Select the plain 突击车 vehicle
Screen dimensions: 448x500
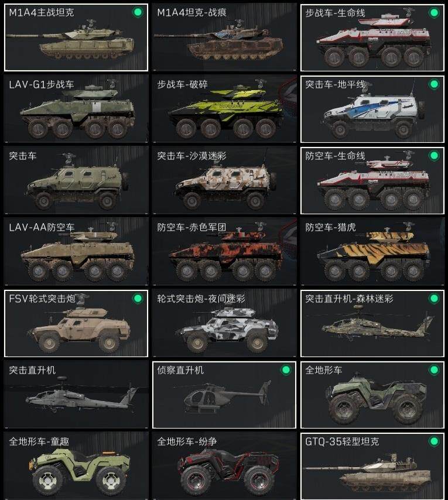pyautogui.click(x=76, y=180)
